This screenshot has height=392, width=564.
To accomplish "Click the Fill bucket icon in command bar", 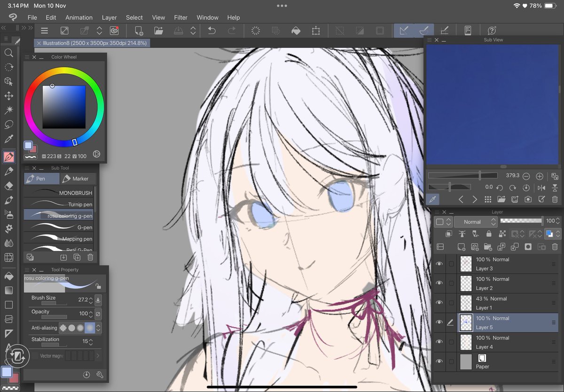I will tap(296, 31).
